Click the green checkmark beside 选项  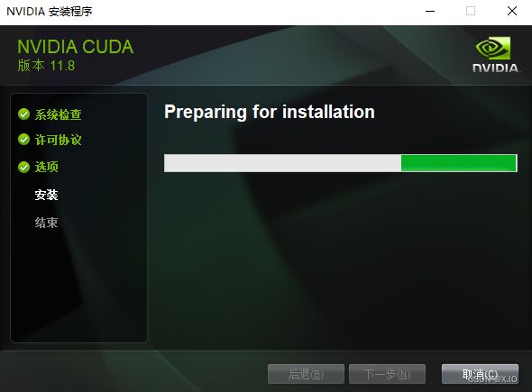click(x=23, y=167)
